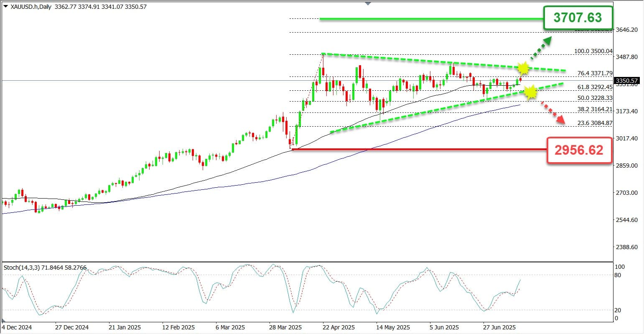
Task: Select the 100.0 3500.04 Fibonacci level label
Action: tap(593, 51)
